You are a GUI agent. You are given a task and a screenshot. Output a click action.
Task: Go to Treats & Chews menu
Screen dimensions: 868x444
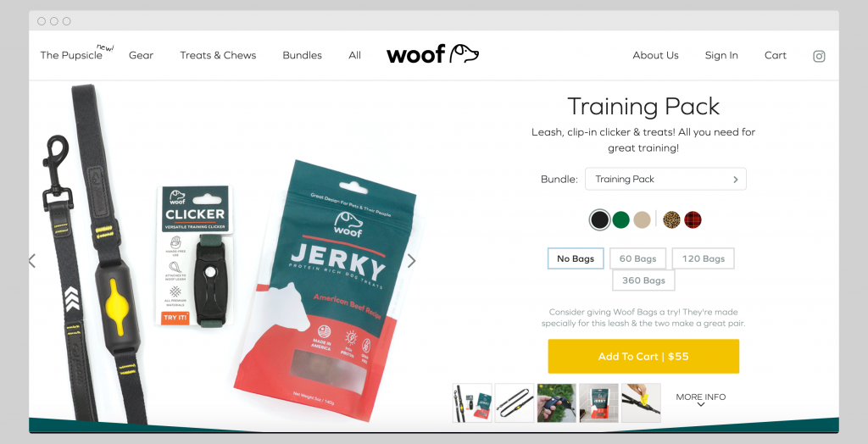pyautogui.click(x=218, y=55)
